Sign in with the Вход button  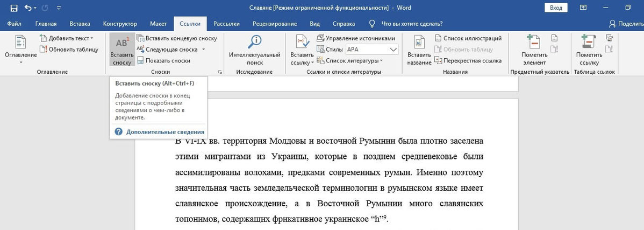pyautogui.click(x=556, y=8)
